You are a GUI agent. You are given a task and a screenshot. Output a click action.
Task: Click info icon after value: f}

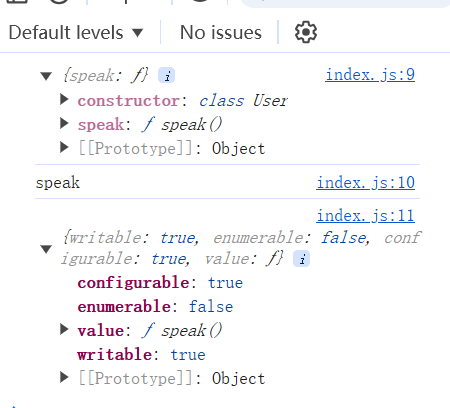point(301,259)
